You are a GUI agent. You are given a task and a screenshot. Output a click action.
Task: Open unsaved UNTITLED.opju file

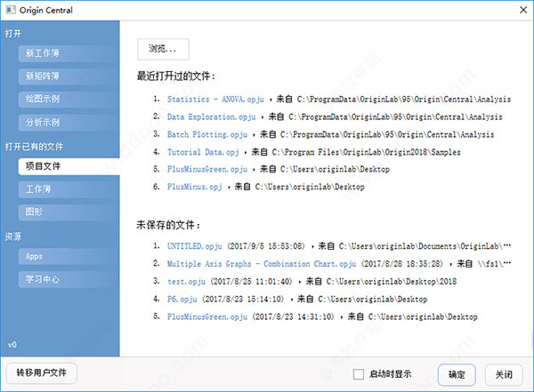point(194,246)
